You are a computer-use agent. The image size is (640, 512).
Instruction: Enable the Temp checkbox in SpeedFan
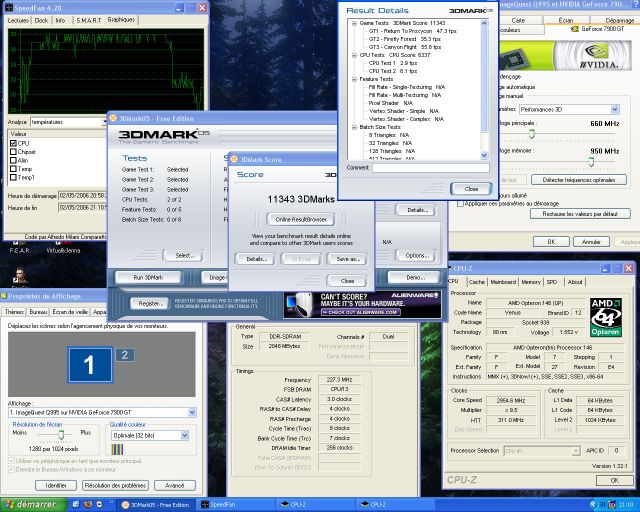pyautogui.click(x=13, y=169)
